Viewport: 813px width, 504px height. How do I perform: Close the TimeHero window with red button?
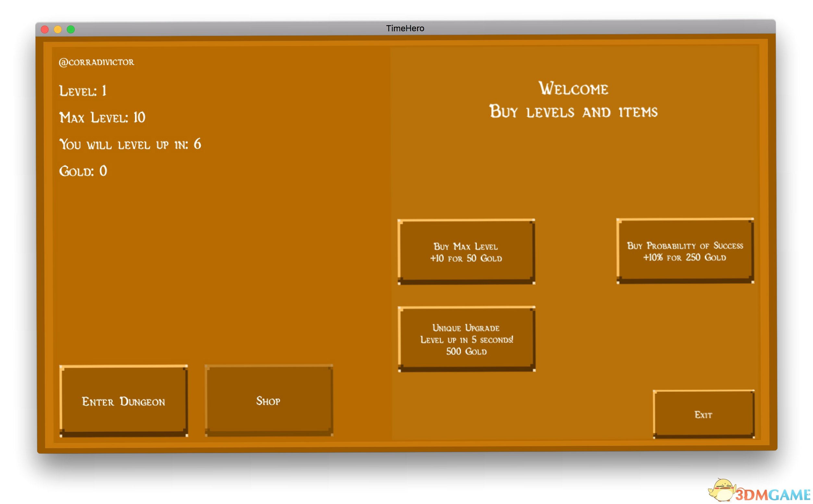coord(45,30)
